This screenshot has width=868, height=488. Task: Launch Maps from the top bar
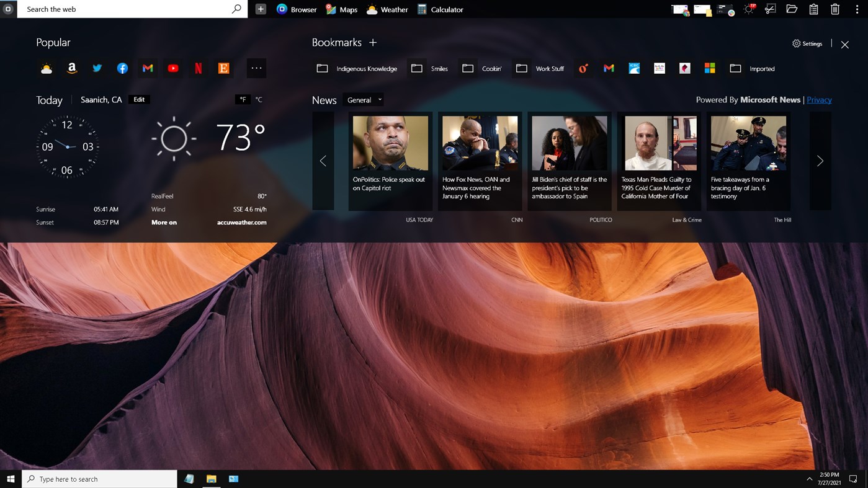(342, 9)
